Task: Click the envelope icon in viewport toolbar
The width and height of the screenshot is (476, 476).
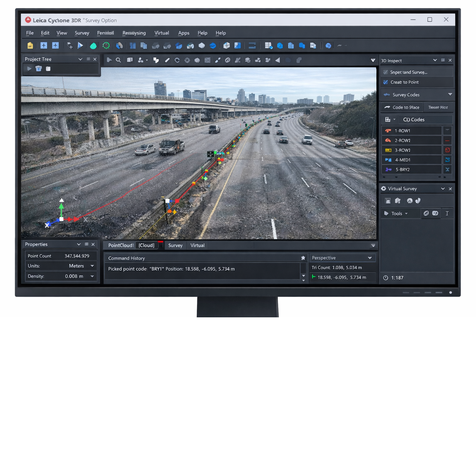Action: 207,60
